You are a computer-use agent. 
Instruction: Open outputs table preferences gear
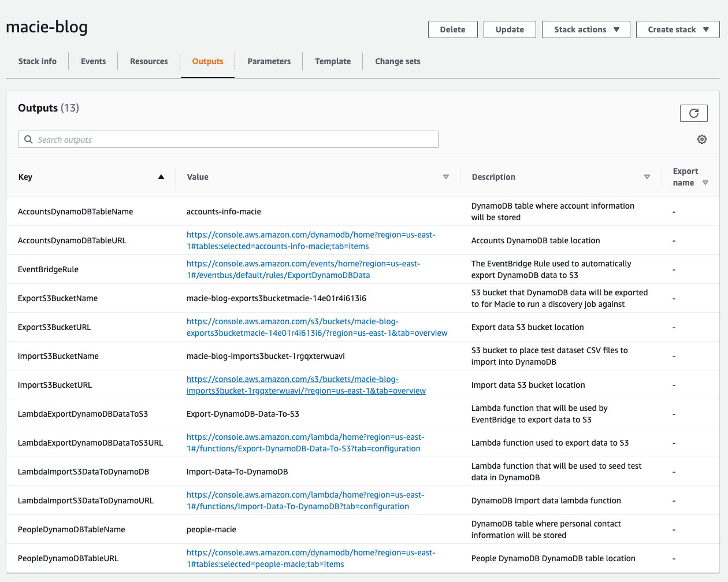click(x=702, y=139)
